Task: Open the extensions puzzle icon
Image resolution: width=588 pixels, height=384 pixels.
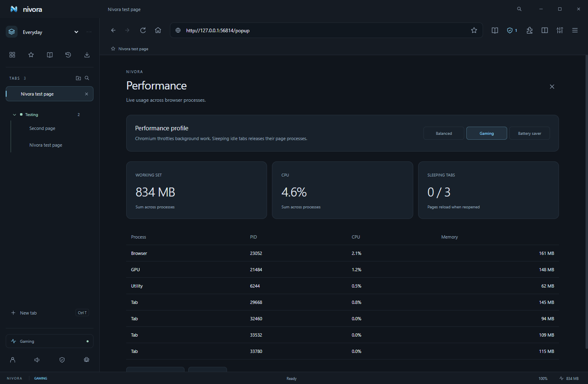Action: tap(530, 30)
